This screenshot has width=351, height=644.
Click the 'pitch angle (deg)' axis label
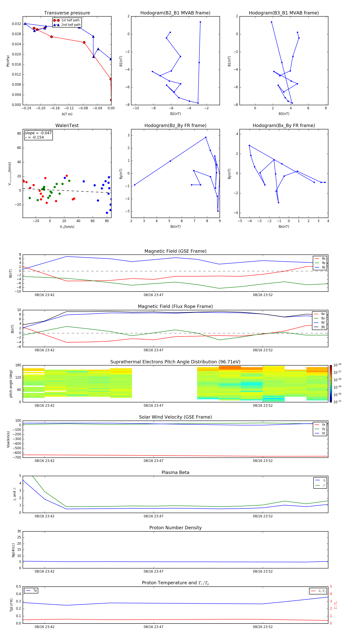[x=11, y=384]
